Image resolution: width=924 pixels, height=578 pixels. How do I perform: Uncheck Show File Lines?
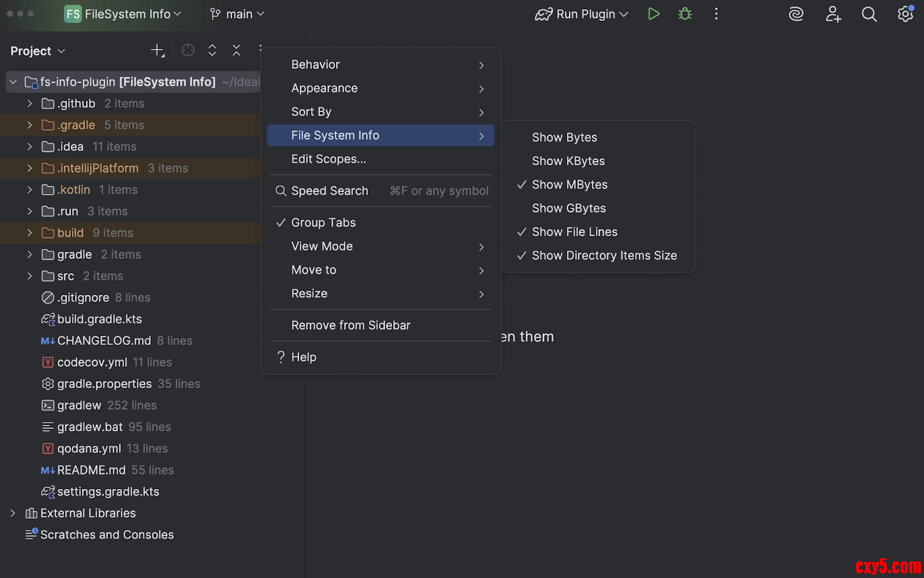tap(574, 232)
